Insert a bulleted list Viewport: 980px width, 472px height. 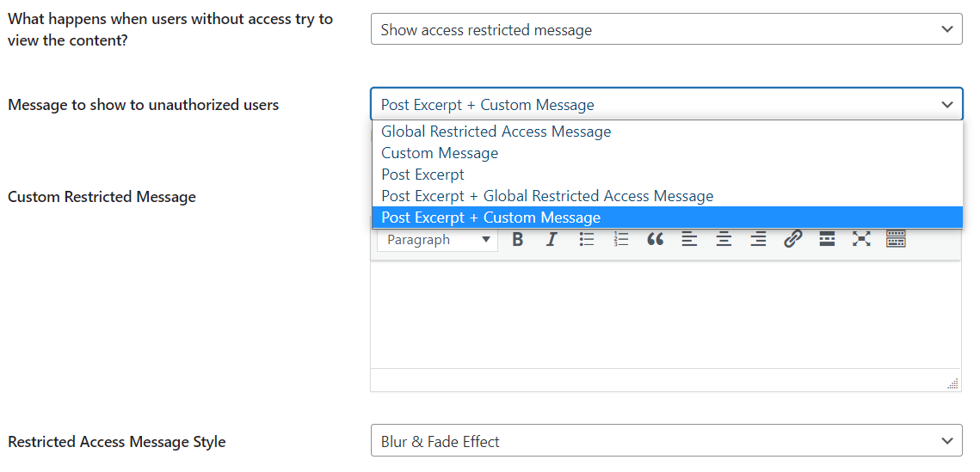point(586,239)
